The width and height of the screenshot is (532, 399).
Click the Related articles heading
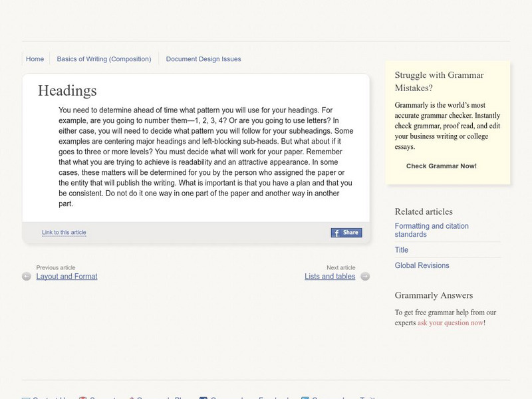[x=424, y=211]
